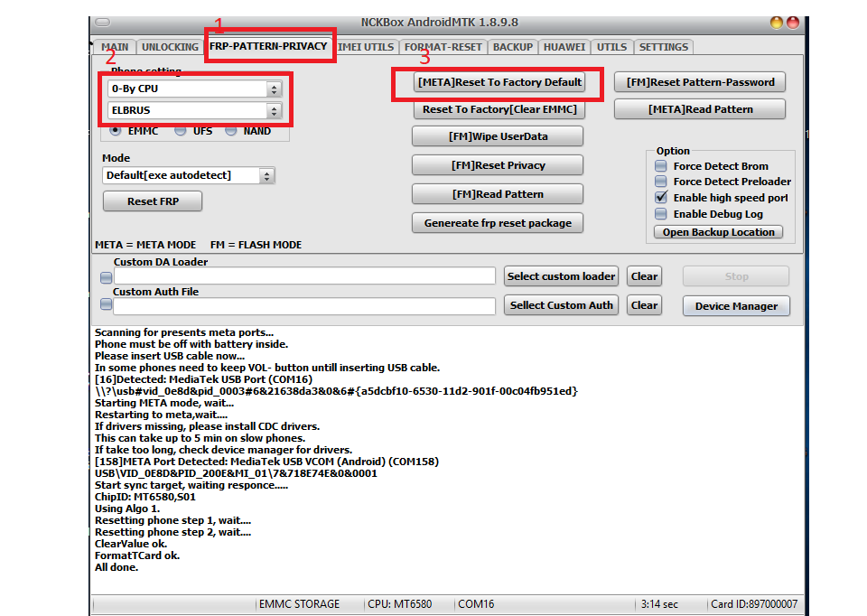The height and width of the screenshot is (616, 867).
Task: Open the IMEI UTILS tab
Action: point(366,47)
